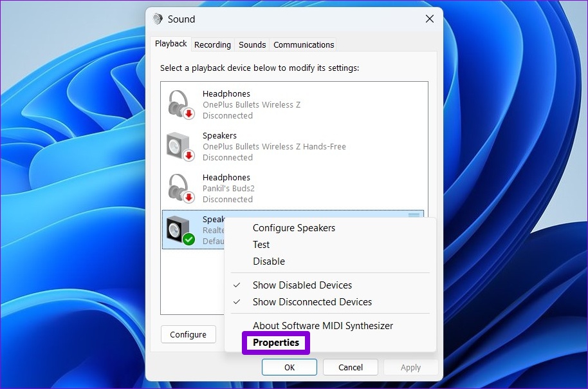Choose Configure Speakers in context menu

point(293,228)
